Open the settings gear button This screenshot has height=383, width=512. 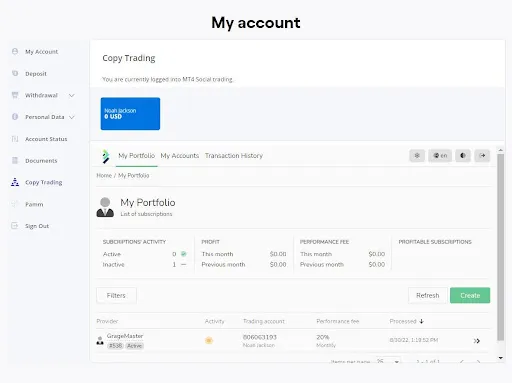pos(417,156)
